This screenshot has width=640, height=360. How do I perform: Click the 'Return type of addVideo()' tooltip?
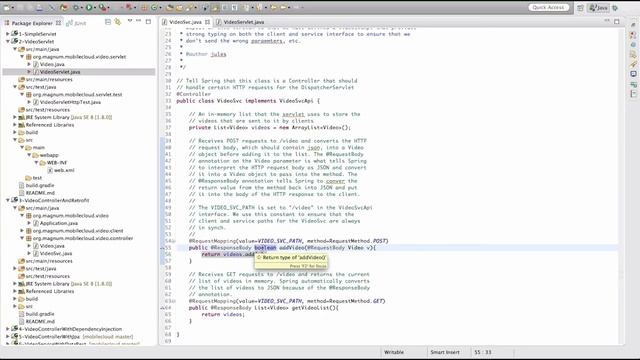click(x=291, y=261)
